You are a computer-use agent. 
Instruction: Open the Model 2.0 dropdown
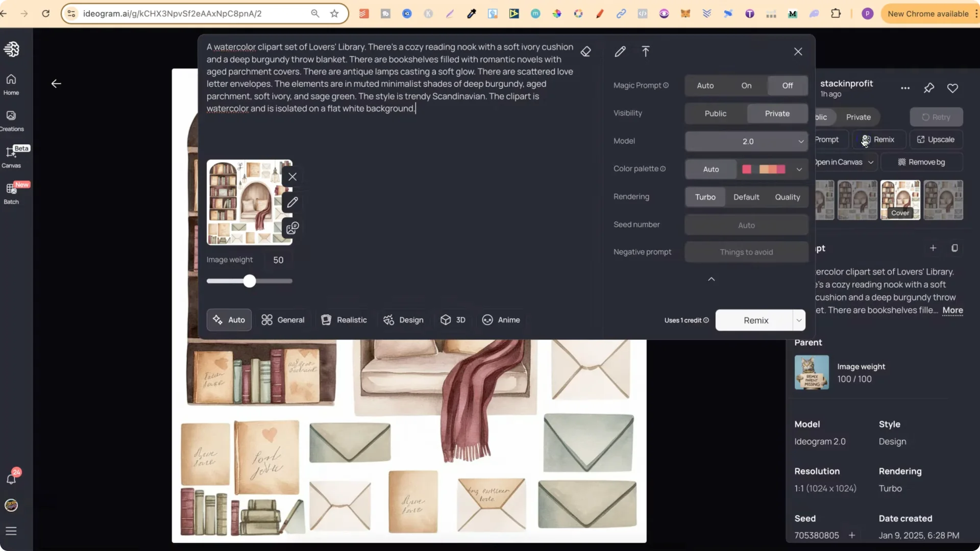[746, 141]
